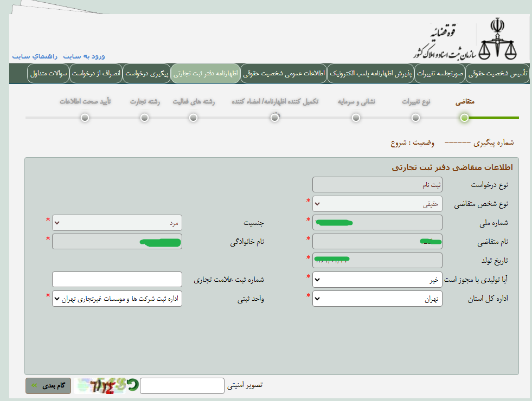Open the نوع شخص متقاضی dropdown
Viewport: 532px width, 401px height.
pyautogui.click(x=377, y=204)
